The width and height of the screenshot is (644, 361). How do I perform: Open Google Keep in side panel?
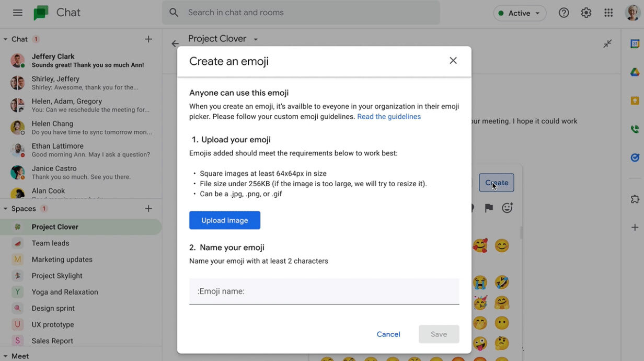(x=635, y=101)
